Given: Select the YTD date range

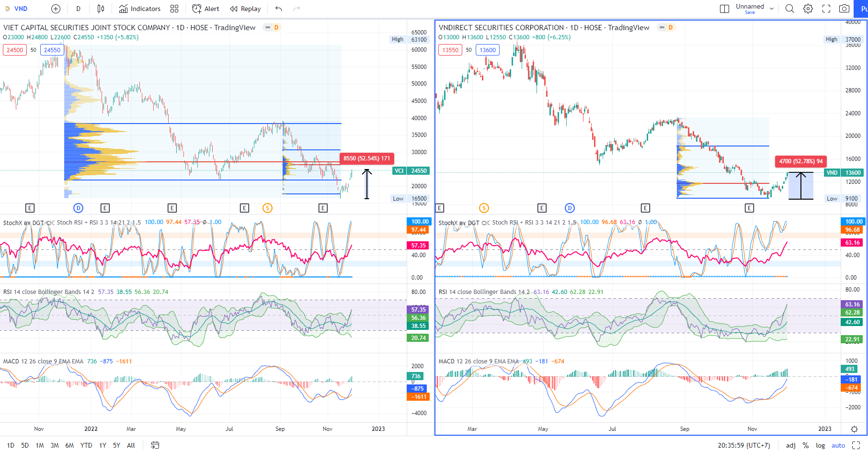Looking at the screenshot, I should coord(86,445).
